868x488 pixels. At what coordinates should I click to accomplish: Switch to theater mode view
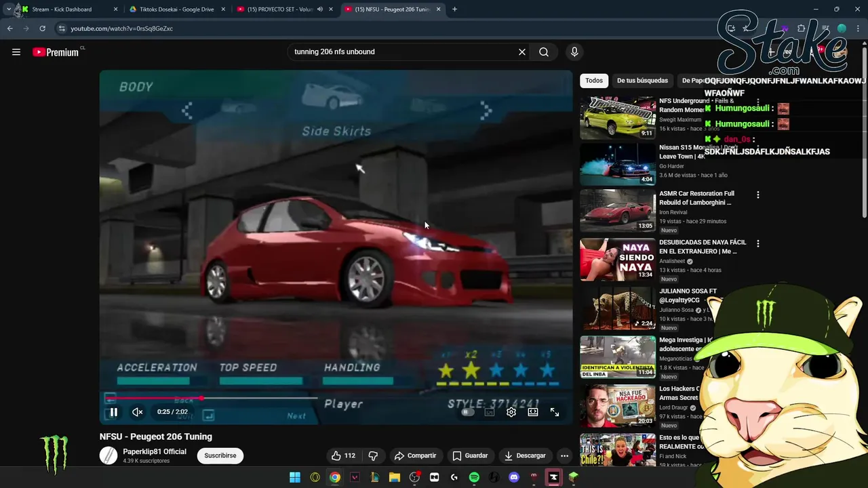pos(533,412)
